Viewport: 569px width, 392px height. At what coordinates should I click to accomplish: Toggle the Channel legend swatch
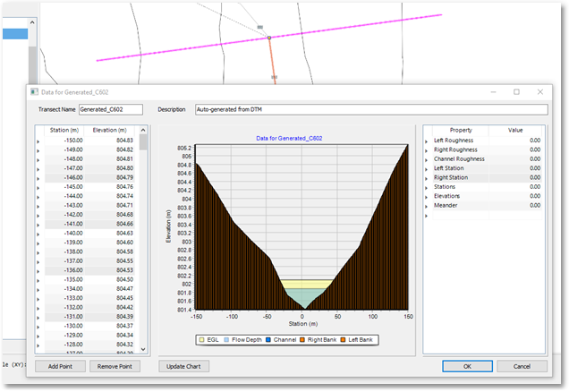(x=268, y=340)
